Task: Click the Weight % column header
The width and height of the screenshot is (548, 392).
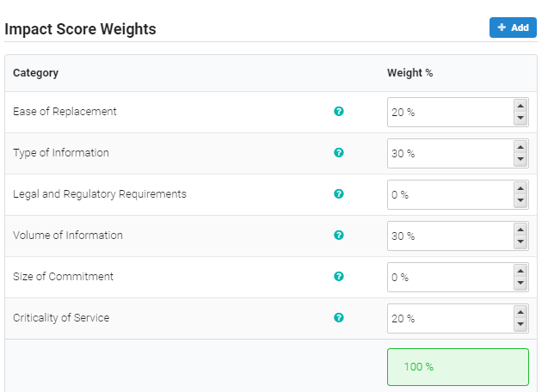Action: (x=410, y=73)
